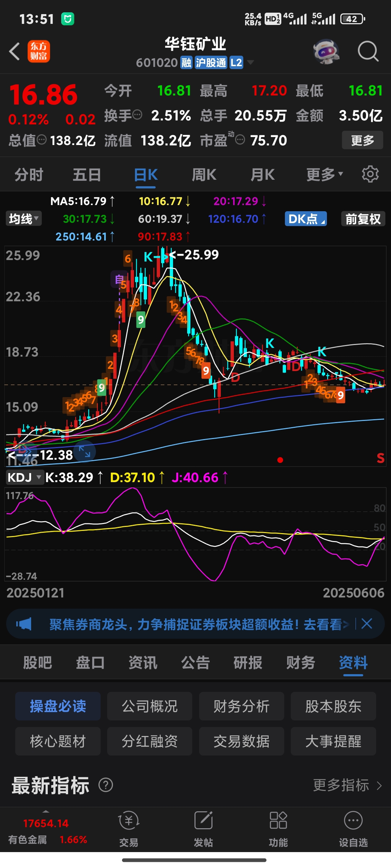
Task: Open chart settings gear icon
Action: [370, 174]
